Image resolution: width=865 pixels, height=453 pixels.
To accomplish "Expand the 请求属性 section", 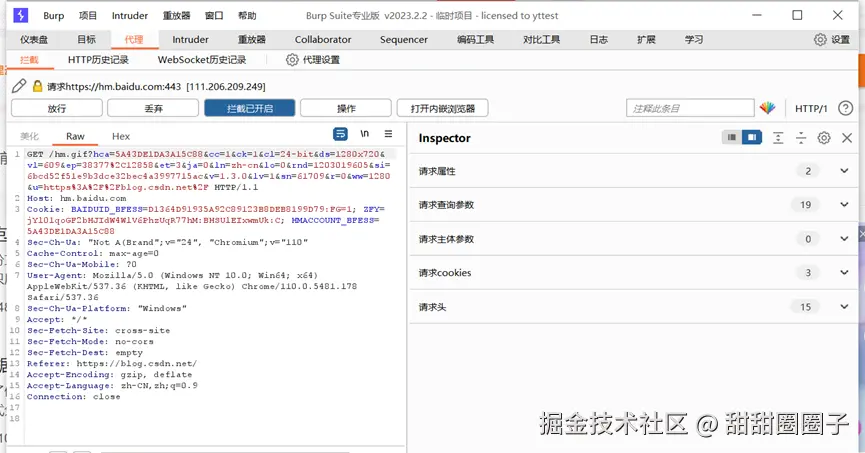I will pos(634,171).
